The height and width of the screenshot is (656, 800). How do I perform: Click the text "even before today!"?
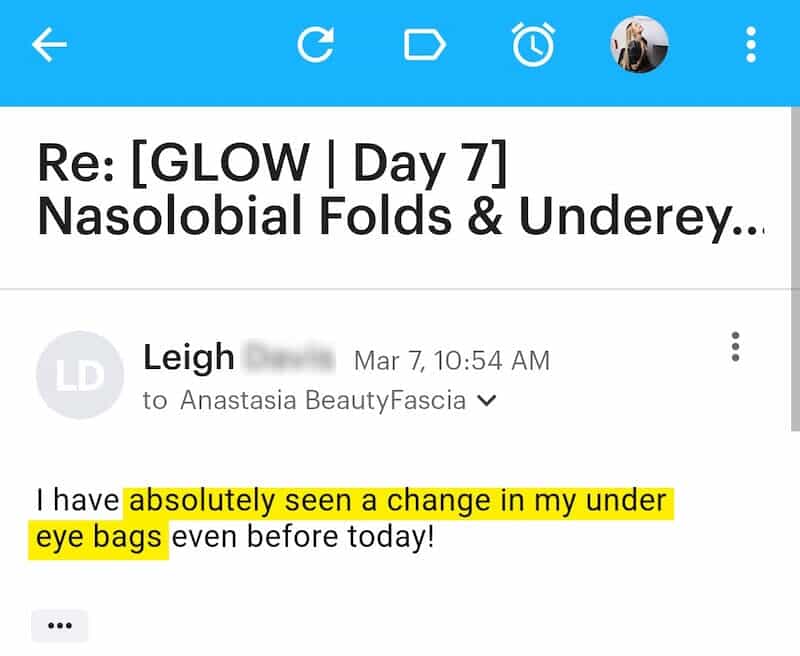(304, 537)
